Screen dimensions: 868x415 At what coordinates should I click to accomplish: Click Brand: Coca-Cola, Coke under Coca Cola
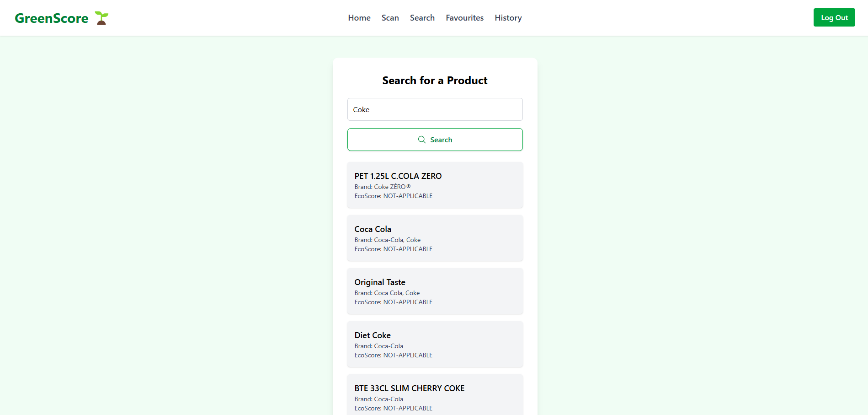387,240
